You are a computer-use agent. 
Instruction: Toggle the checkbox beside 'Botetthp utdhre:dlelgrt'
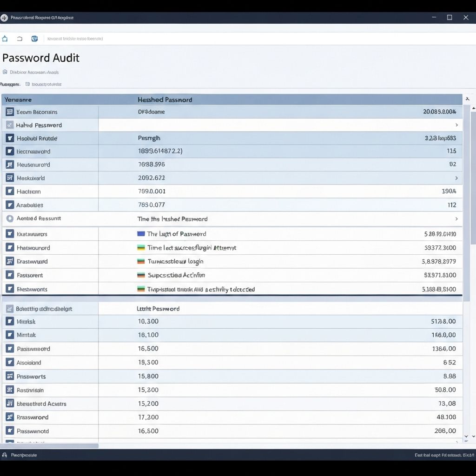10,309
